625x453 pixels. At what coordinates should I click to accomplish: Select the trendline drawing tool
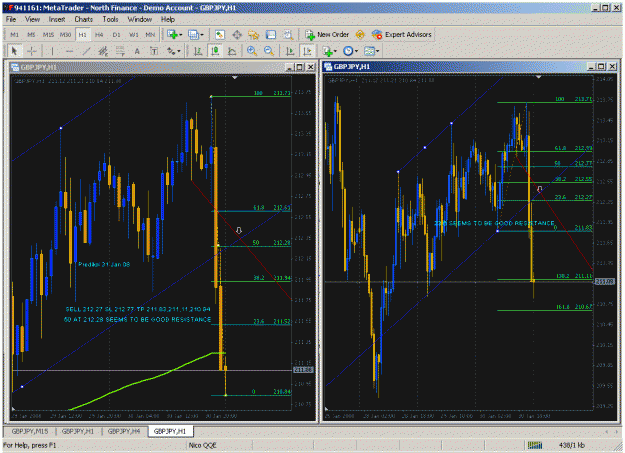(x=86, y=51)
